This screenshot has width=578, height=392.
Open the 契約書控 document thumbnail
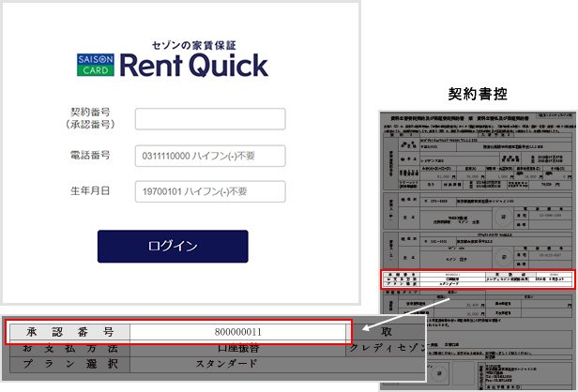click(x=478, y=250)
